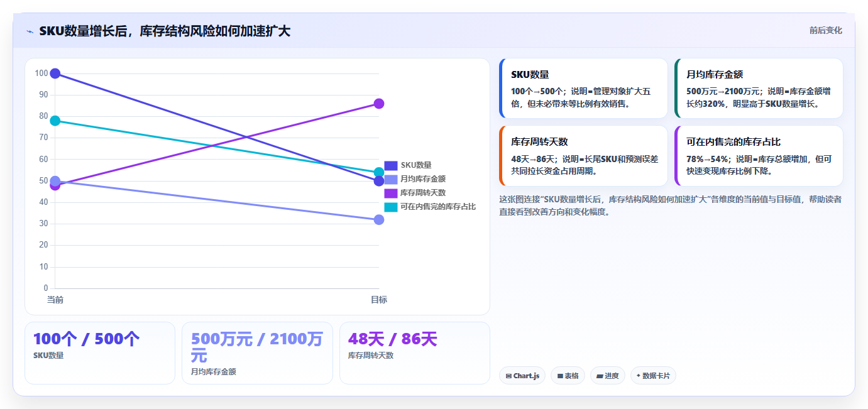The width and height of the screenshot is (868, 409).
Task: Toggle 月均库存金额 legend color box
Action: pyautogui.click(x=391, y=179)
